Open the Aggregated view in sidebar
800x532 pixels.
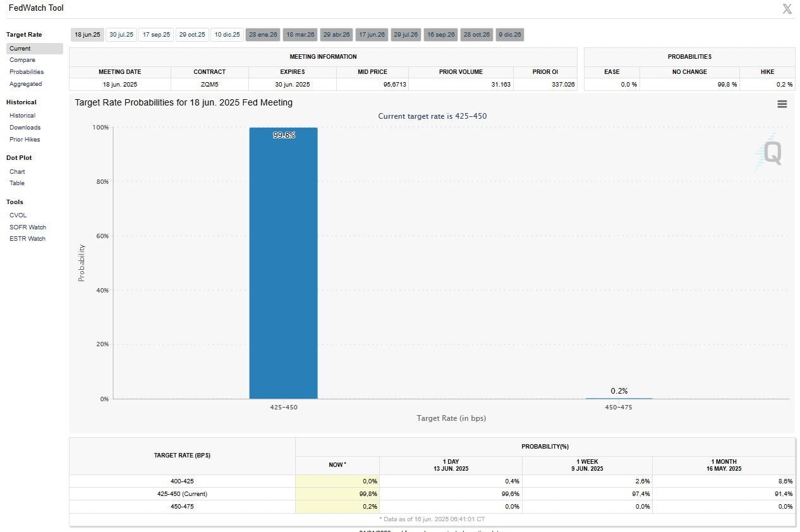point(25,84)
